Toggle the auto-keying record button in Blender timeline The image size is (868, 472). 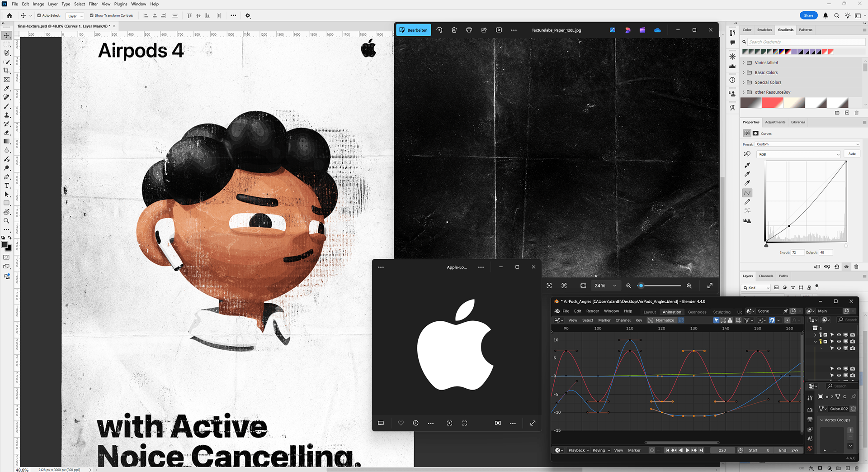pos(651,450)
